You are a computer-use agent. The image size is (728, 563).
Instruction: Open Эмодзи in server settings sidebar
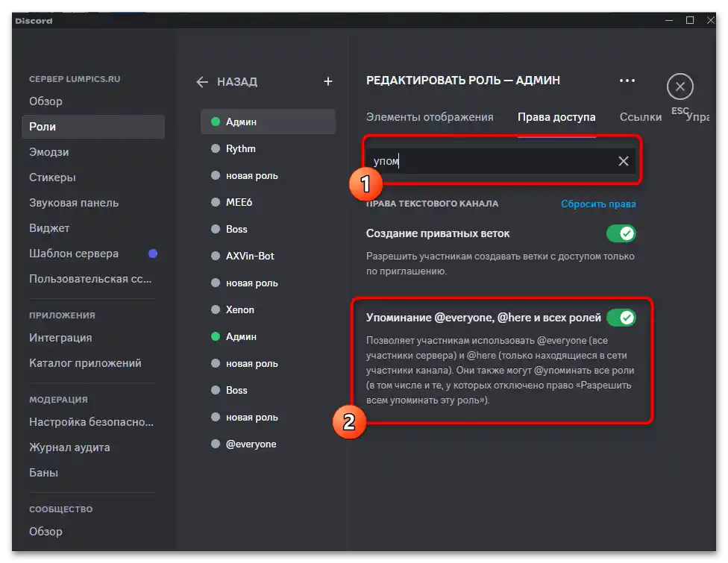tap(49, 152)
